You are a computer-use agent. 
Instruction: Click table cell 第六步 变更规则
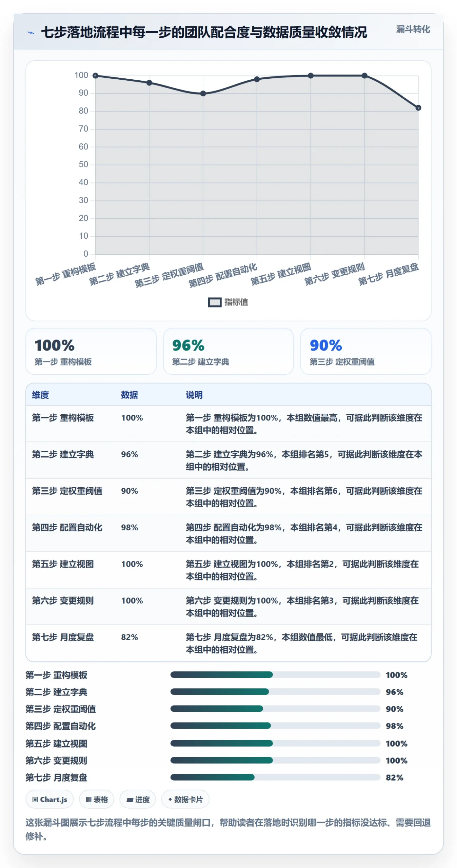tap(63, 601)
